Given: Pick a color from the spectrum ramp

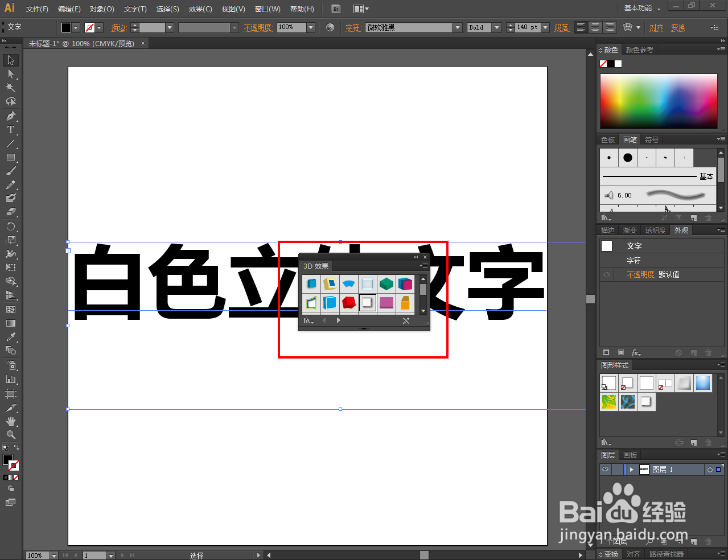Looking at the screenshot, I should pyautogui.click(x=659, y=101).
